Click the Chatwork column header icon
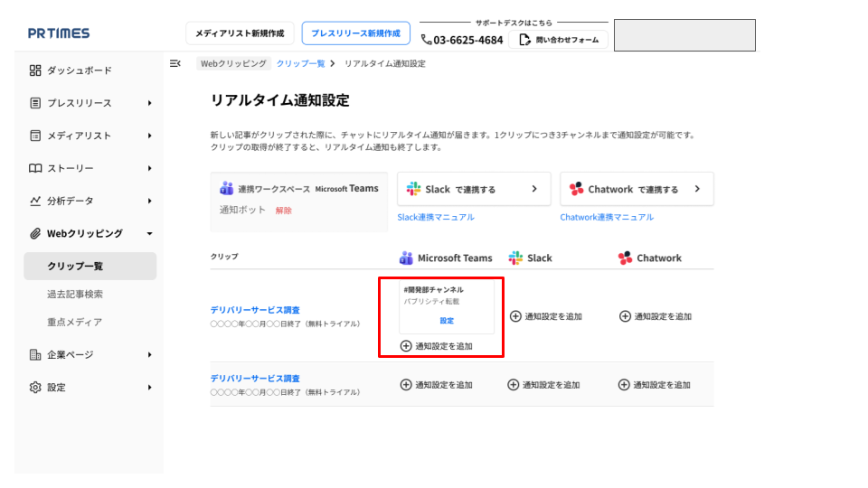Image resolution: width=868 pixels, height=488 pixels. click(x=625, y=258)
